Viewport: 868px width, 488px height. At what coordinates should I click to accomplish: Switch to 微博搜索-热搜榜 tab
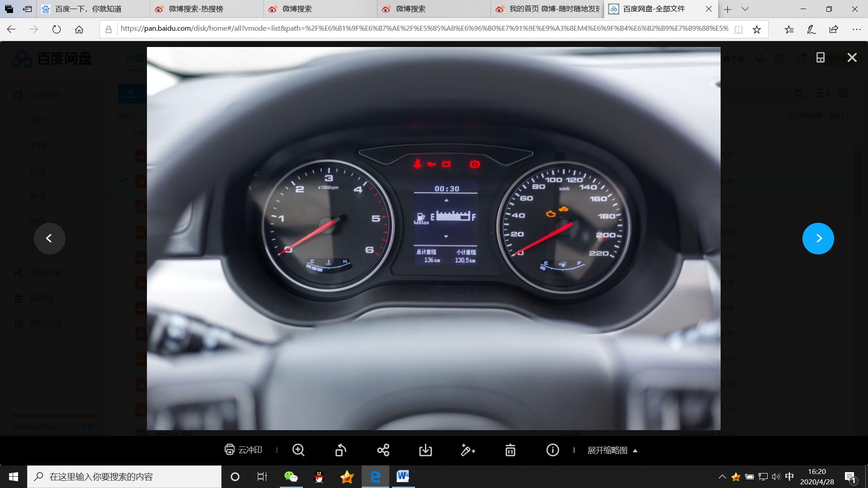(x=196, y=9)
